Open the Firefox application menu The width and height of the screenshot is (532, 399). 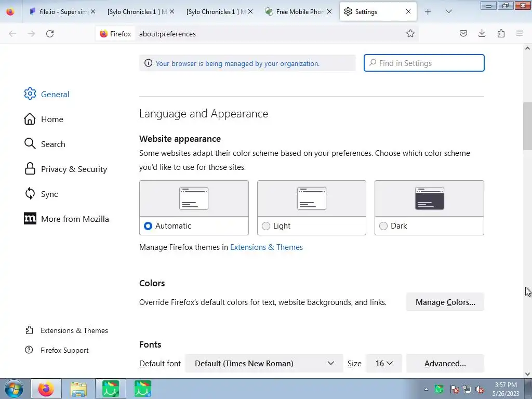(520, 33)
